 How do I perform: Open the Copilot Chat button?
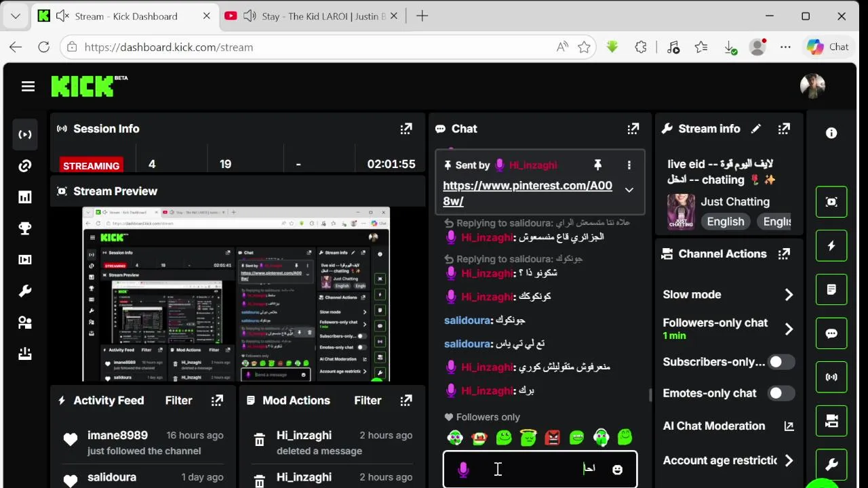(x=827, y=47)
